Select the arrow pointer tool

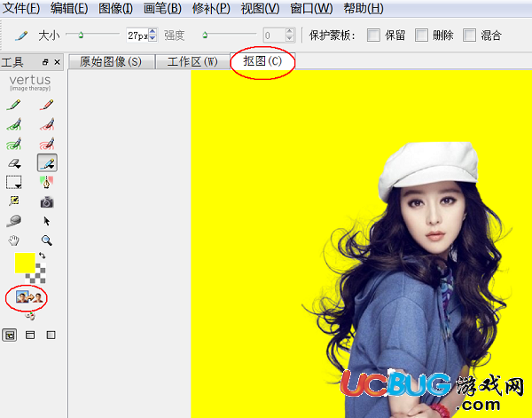tap(46, 221)
